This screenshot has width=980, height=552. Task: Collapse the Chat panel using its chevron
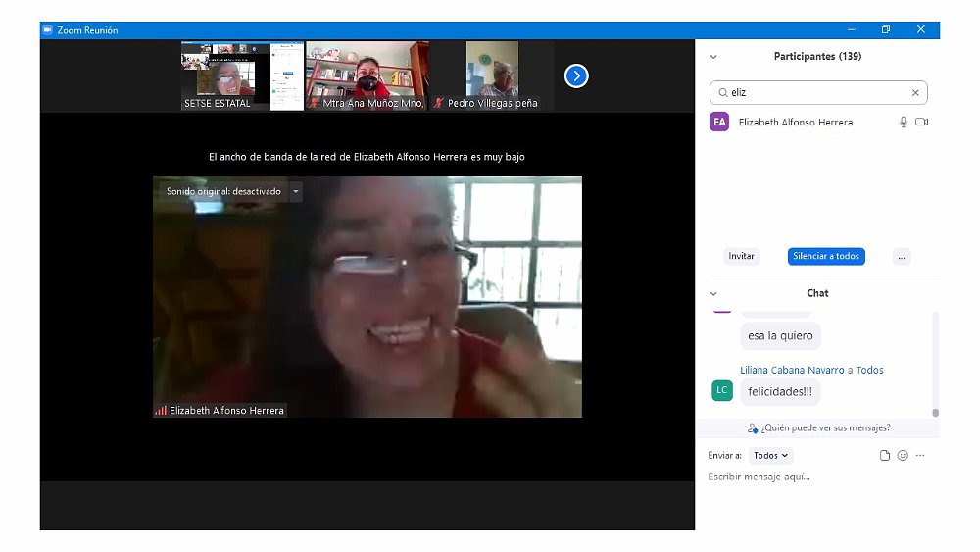coord(713,293)
